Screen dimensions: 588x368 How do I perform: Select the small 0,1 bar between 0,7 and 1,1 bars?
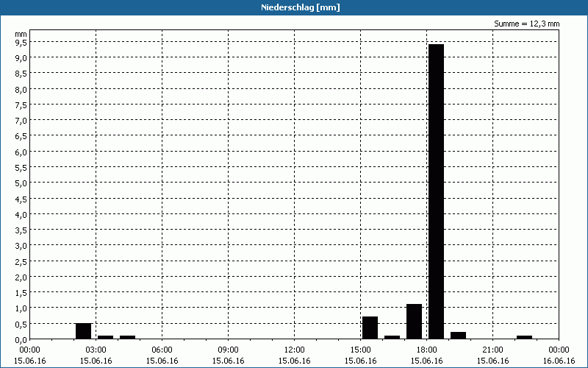click(x=392, y=337)
